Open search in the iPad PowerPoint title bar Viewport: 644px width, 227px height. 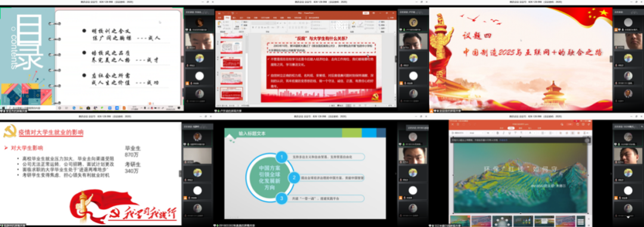[x=562, y=124]
